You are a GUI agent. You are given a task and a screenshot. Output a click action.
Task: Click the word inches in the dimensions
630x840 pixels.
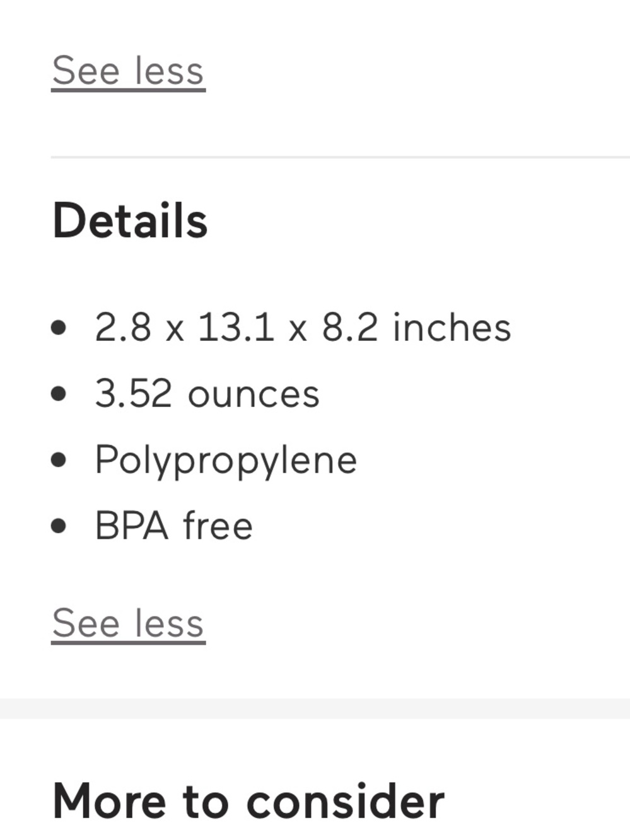(452, 328)
